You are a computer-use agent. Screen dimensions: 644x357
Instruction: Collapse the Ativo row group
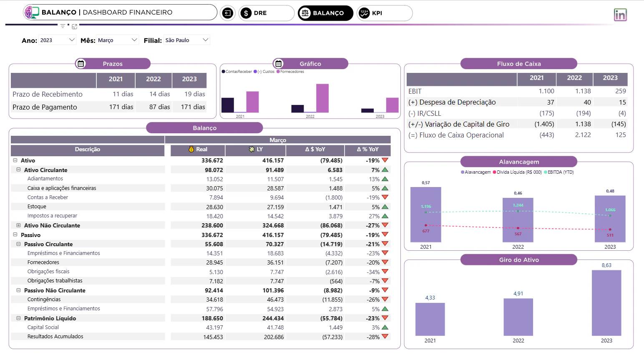coord(15,160)
